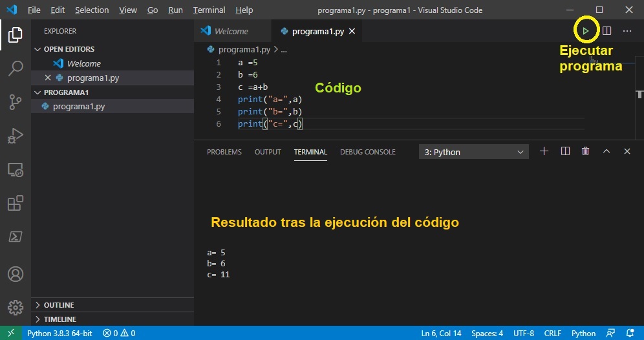This screenshot has height=340, width=644.
Task: Click the Run Python File play button
Action: pos(585,30)
